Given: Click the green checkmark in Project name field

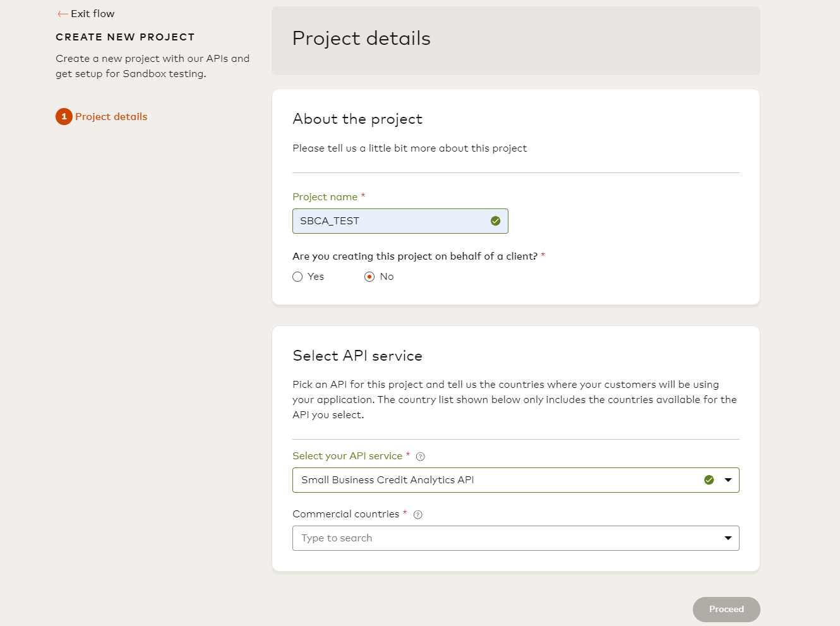Looking at the screenshot, I should click(496, 221).
